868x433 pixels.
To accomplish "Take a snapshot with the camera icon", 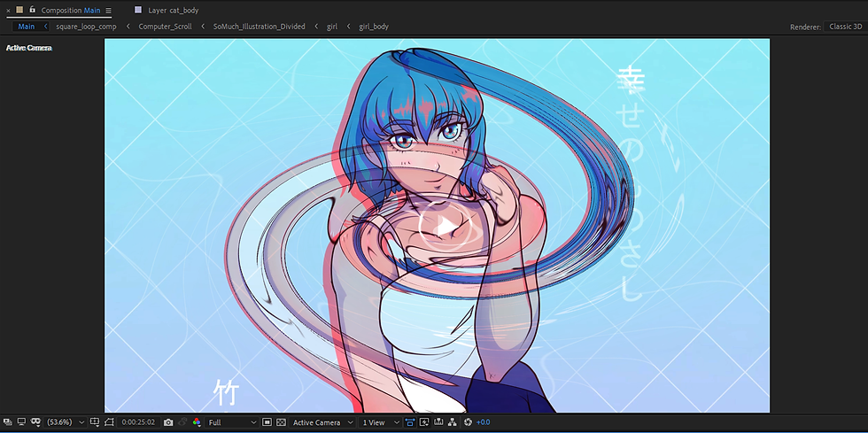I will [168, 422].
